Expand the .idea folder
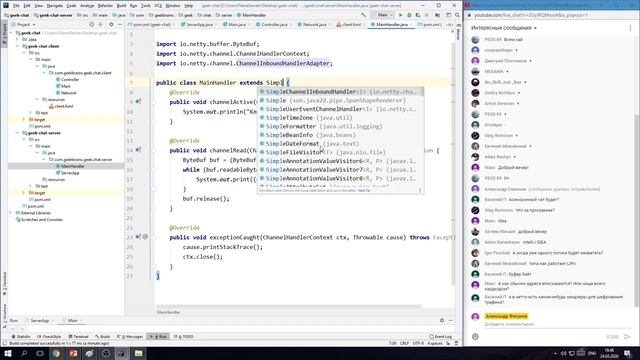Image resolution: width=640 pixels, height=360 pixels. tap(18, 40)
